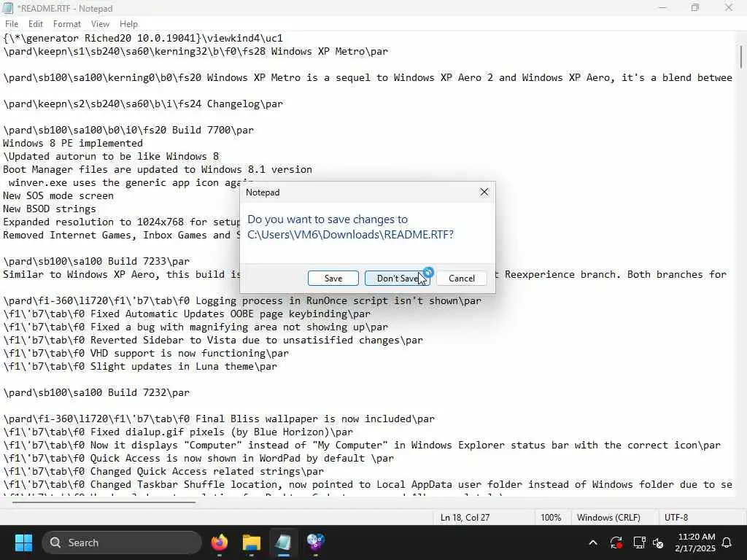Click the Windows (CRLF) status entry

point(608,518)
